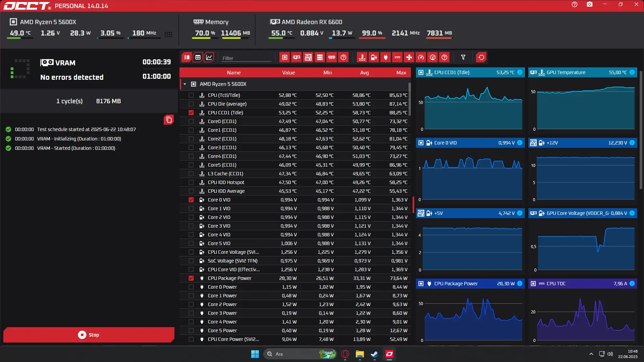This screenshot has width=644, height=362.
Task: Open the OCCT help icon in title bar
Action: (x=575, y=4)
